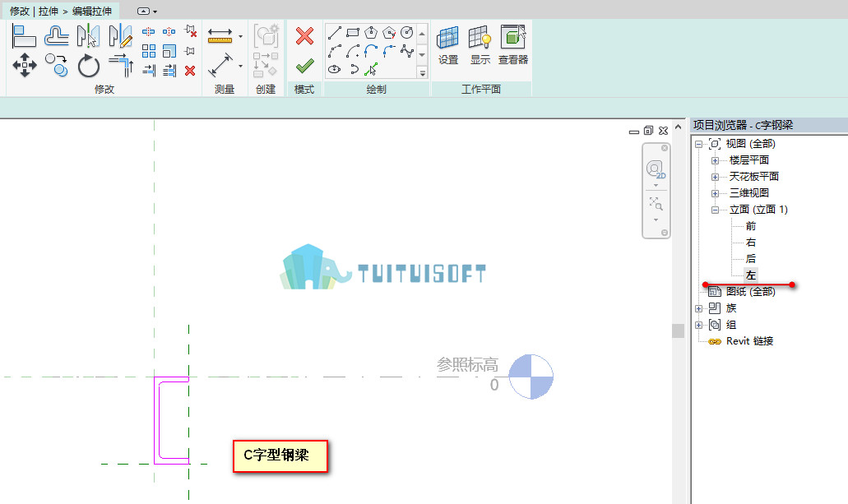Screen dimensions: 848x504
Task: Select the Inscribed Polygon draw tool
Action: click(x=370, y=32)
